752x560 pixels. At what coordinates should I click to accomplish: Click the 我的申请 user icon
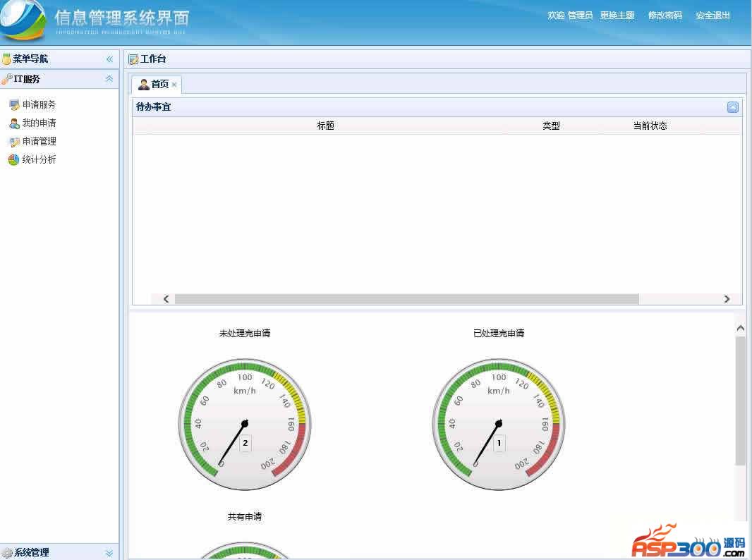click(14, 123)
